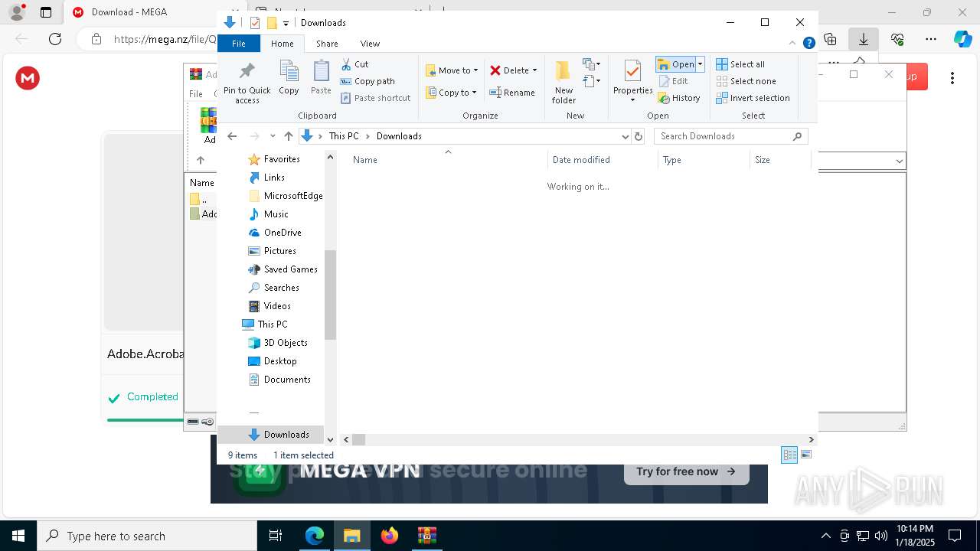Go back in Explorer navigation
The height and width of the screenshot is (551, 980).
232,136
